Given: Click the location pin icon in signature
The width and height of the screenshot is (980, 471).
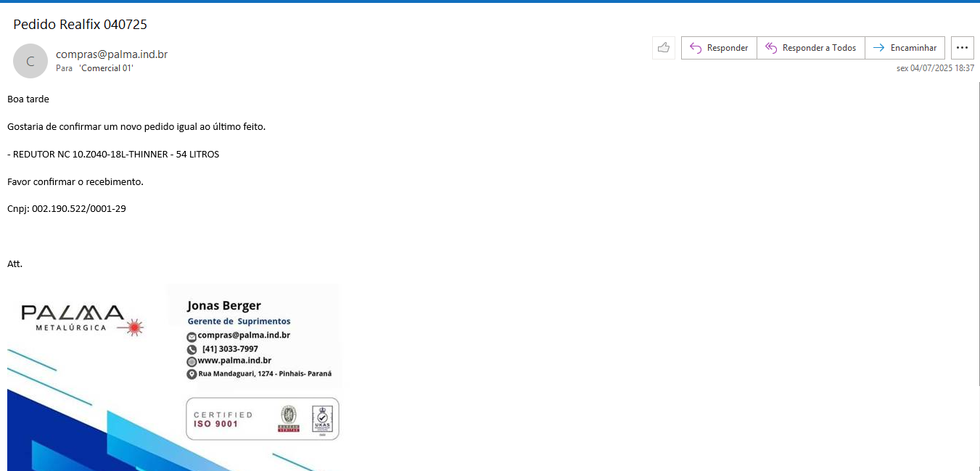Looking at the screenshot, I should pos(192,374).
